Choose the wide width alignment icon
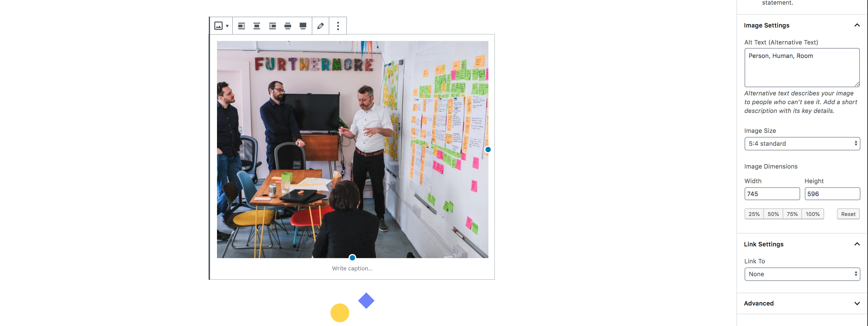This screenshot has height=326, width=868. [x=287, y=26]
